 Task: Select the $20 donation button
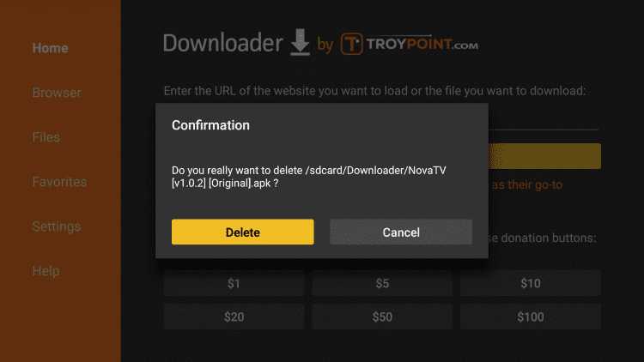coord(234,317)
